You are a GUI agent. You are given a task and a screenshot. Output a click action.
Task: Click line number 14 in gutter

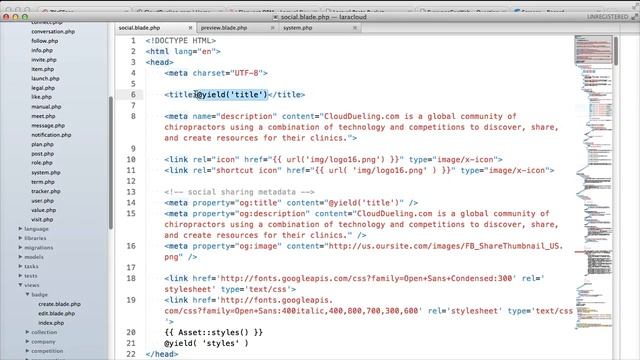click(x=131, y=203)
